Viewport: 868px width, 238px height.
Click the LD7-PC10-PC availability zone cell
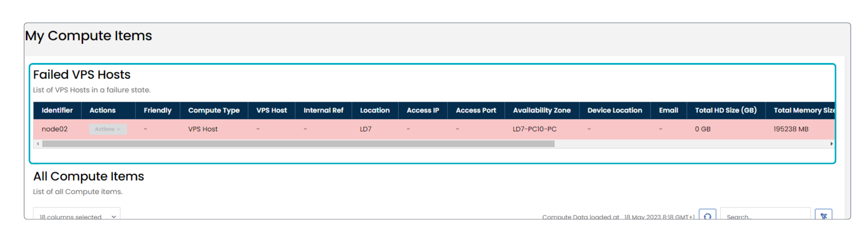pos(534,129)
